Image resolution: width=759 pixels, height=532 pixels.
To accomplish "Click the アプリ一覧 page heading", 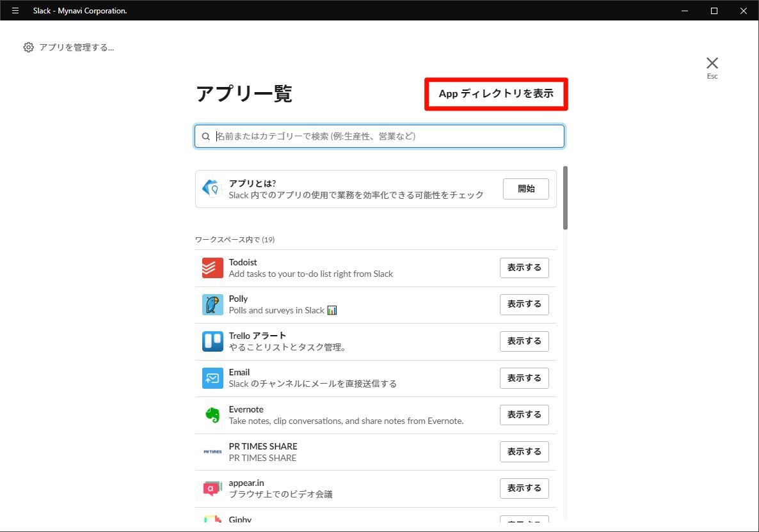I will (x=244, y=94).
